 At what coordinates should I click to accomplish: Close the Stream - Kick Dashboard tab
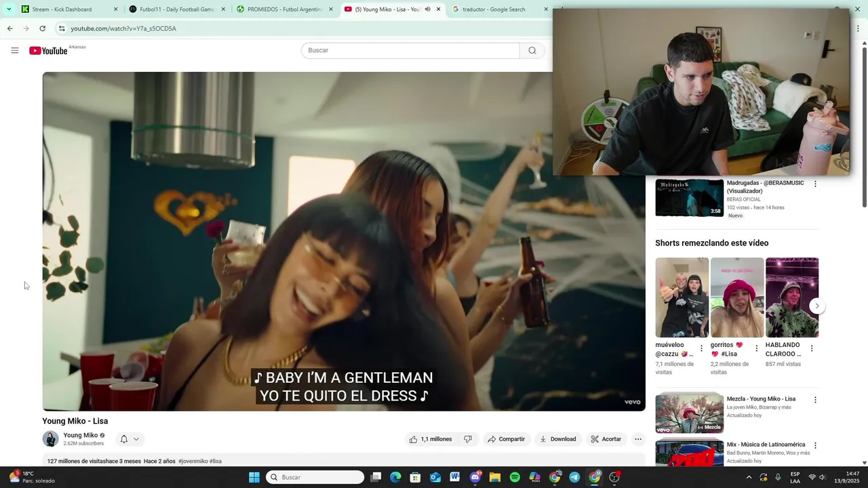tap(115, 9)
